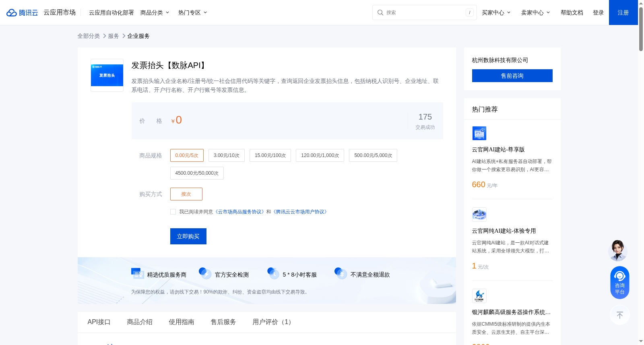Viewport: 644px width, 345px height.
Task: Switch to the 商品介绍 tab
Action: [x=140, y=322]
